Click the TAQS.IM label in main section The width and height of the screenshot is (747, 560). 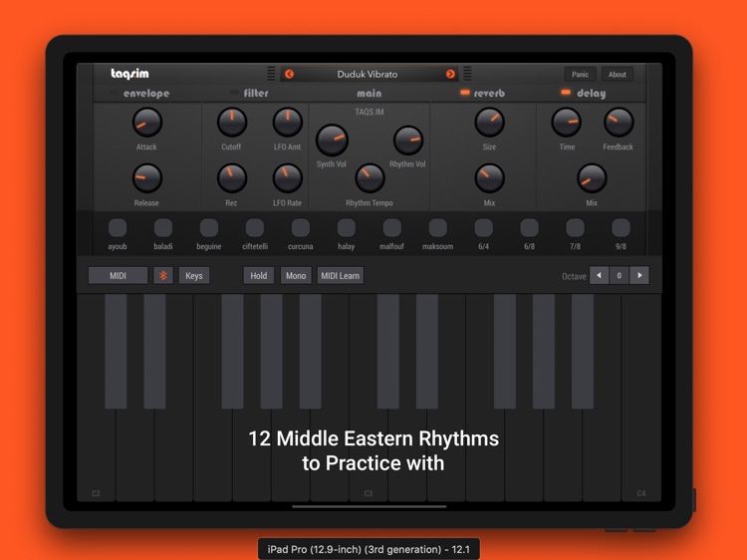point(370,112)
